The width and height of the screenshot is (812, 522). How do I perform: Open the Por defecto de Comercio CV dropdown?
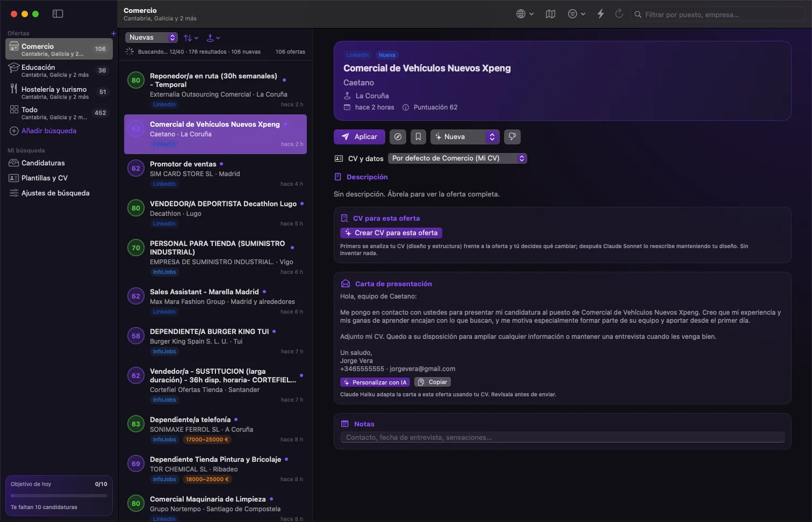tap(458, 158)
